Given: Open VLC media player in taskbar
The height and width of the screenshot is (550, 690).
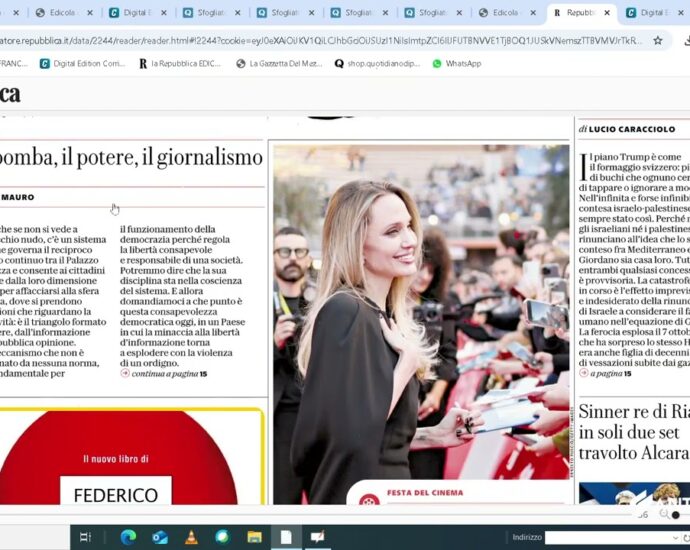Looking at the screenshot, I should coord(191,537).
